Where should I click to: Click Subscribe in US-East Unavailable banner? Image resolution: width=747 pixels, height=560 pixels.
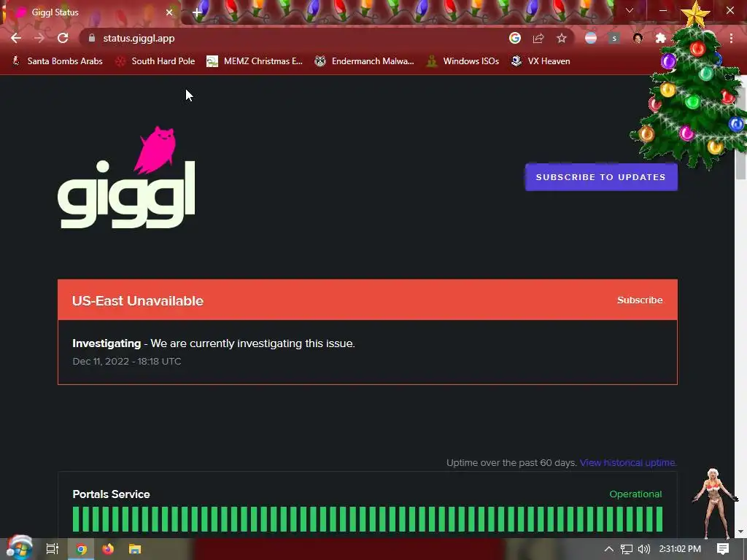click(640, 300)
